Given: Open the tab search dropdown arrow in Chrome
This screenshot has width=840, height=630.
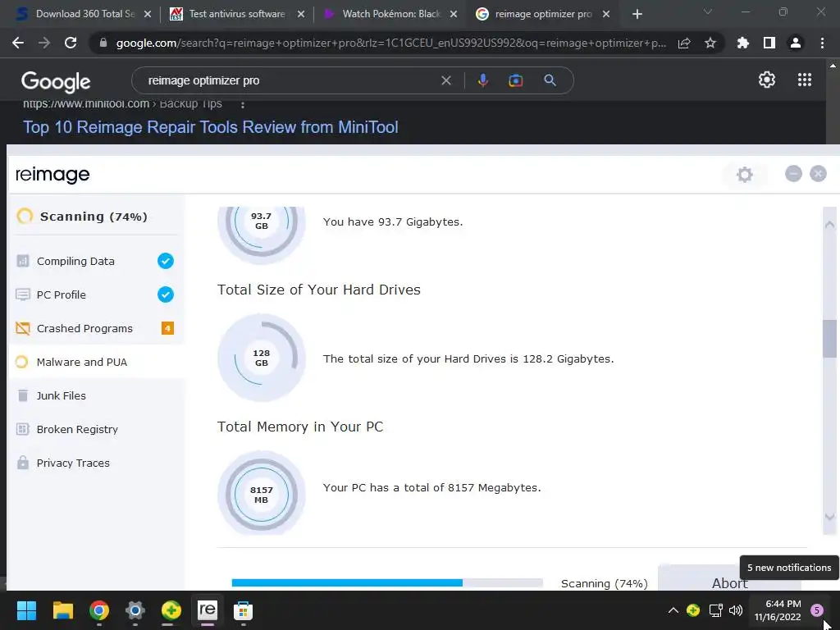Looking at the screenshot, I should click(707, 11).
